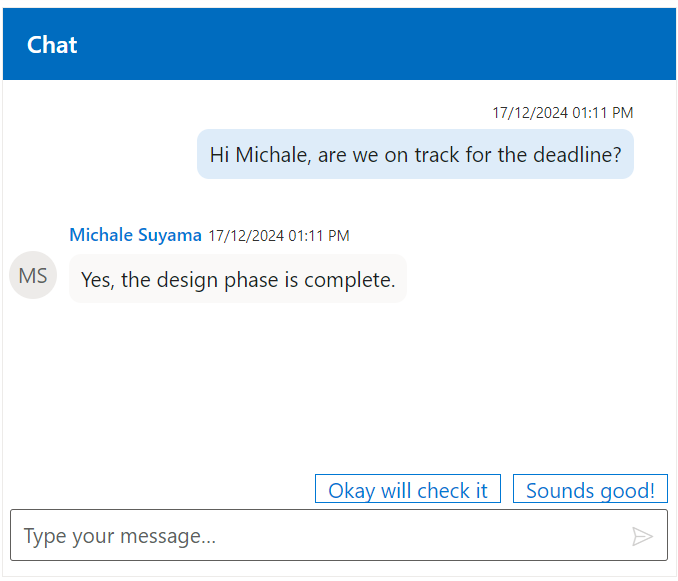Click 'Suyama' in the sender name
This screenshot has width=678, height=581.
tap(169, 235)
